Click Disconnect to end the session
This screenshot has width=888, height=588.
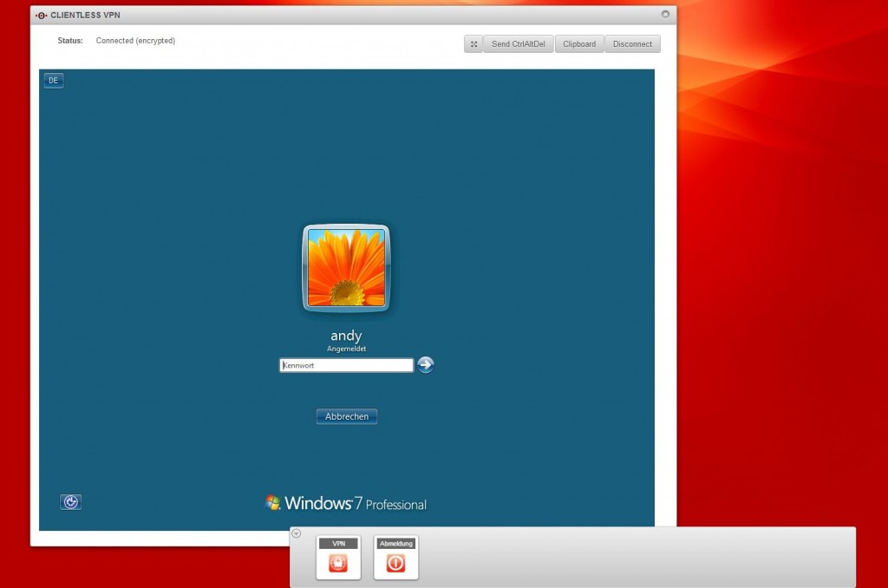click(632, 43)
